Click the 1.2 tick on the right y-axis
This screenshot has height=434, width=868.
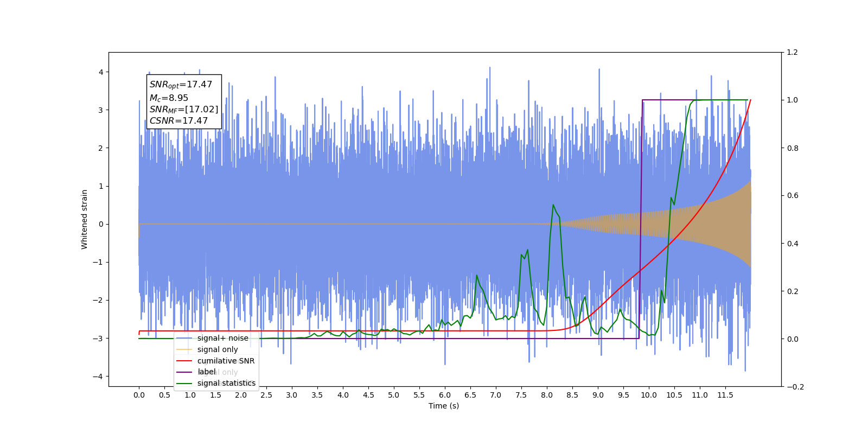pos(792,53)
